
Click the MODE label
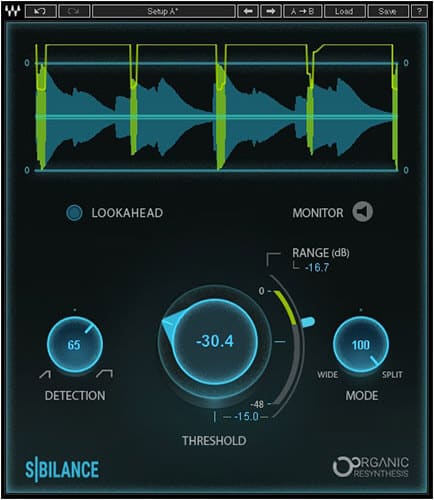(362, 396)
